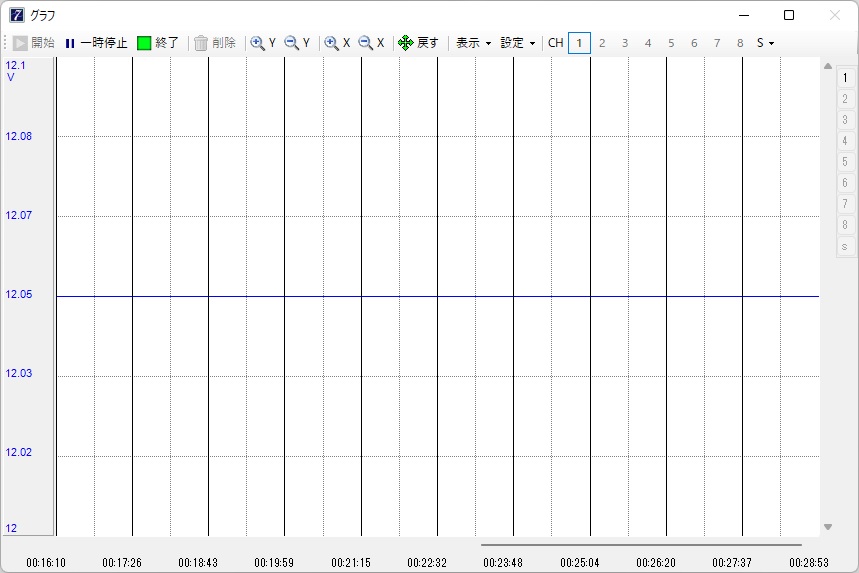859x573 pixels.
Task: Zoom out on the X axis
Action: (x=371, y=43)
